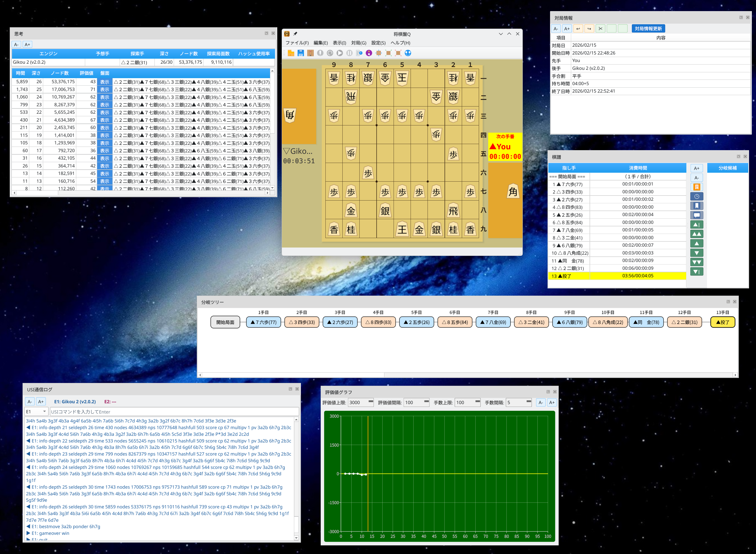Open the 設定(S) menu
This screenshot has width=756, height=554.
(378, 43)
